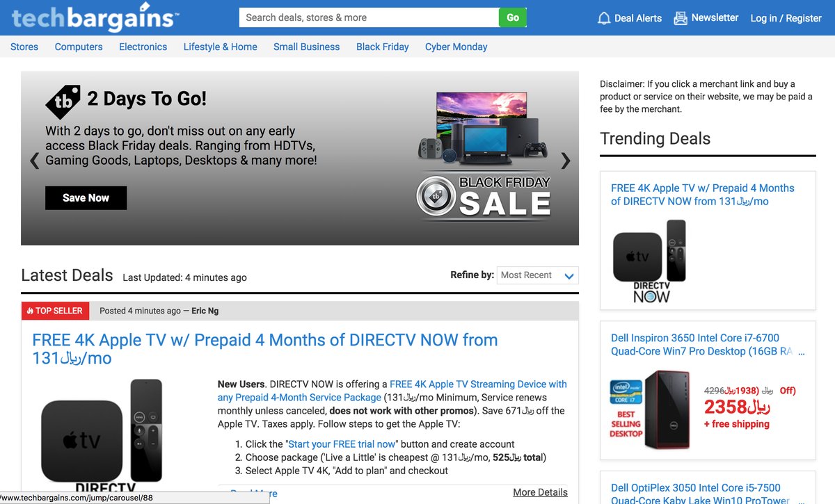Click the tb price tag icon in banner
The width and height of the screenshot is (835, 504).
coord(63,101)
